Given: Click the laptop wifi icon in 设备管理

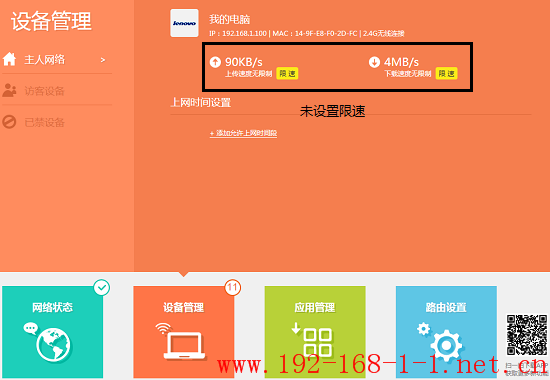Looking at the screenshot, I should (182, 341).
